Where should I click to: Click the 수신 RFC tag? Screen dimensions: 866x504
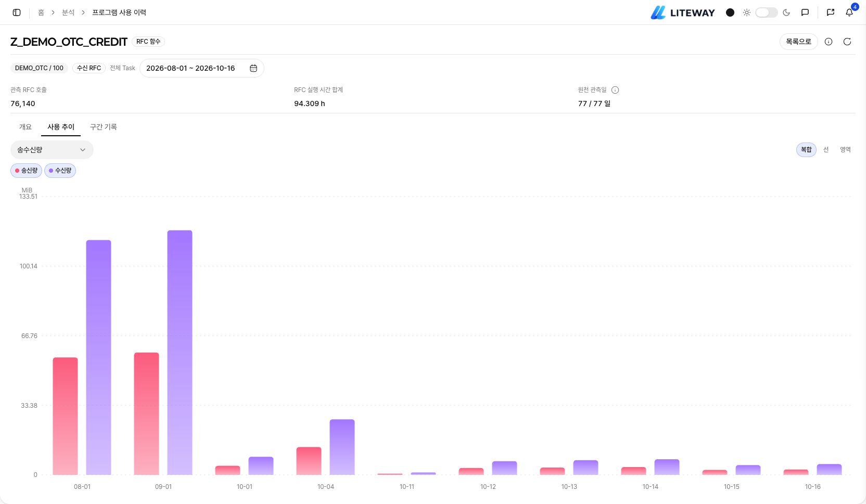point(89,68)
